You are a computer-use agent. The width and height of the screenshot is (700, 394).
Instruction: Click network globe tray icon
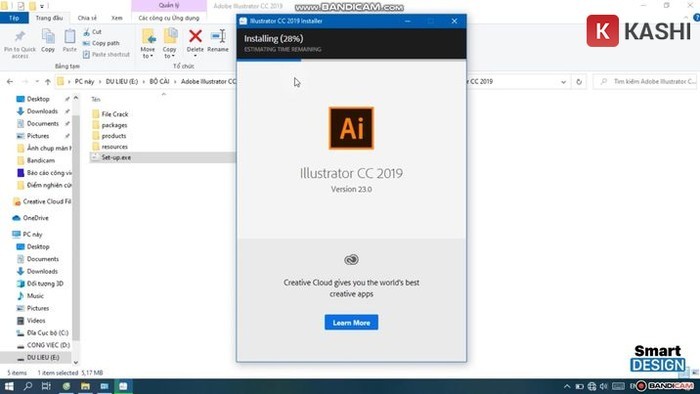click(592, 386)
